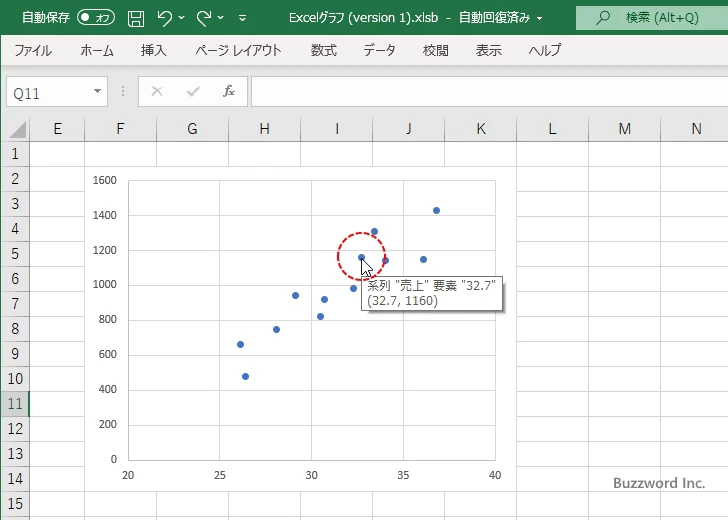Click inside the formula bar input
Image resolution: width=728 pixels, height=520 pixels.
(x=489, y=92)
